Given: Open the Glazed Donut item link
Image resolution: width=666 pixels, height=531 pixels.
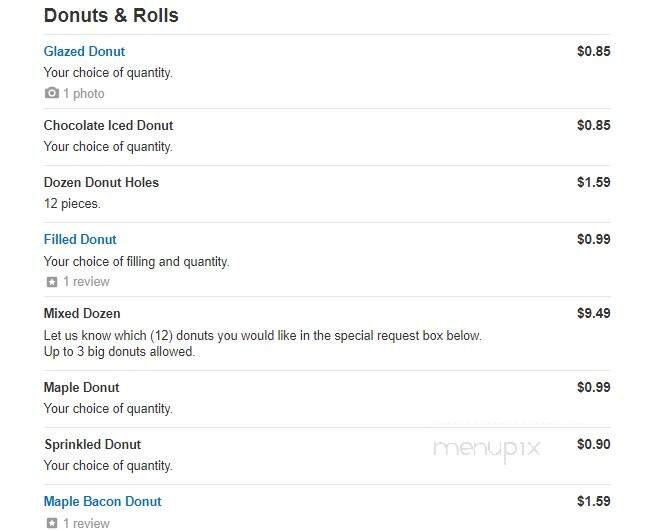Looking at the screenshot, I should pyautogui.click(x=84, y=51).
